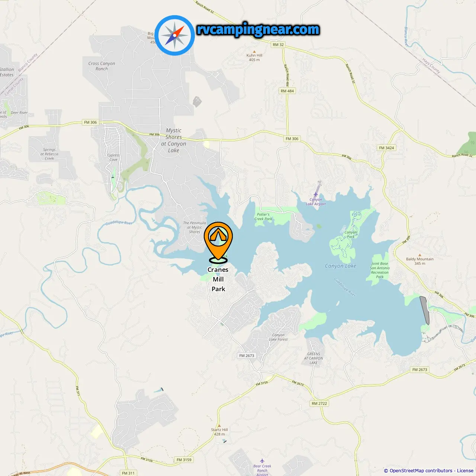Click the RM 32 road shield
The height and width of the screenshot is (476, 476).
(x=278, y=45)
